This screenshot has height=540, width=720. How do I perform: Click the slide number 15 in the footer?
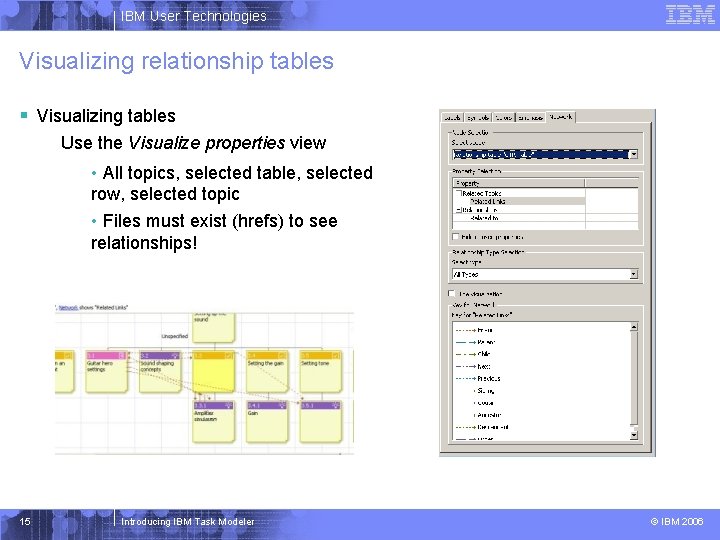(25, 521)
